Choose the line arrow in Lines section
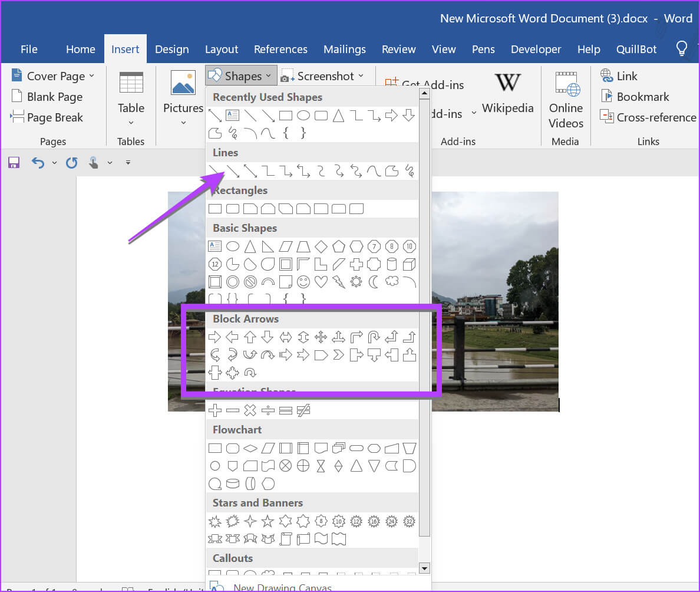Image resolution: width=700 pixels, height=592 pixels. (233, 171)
